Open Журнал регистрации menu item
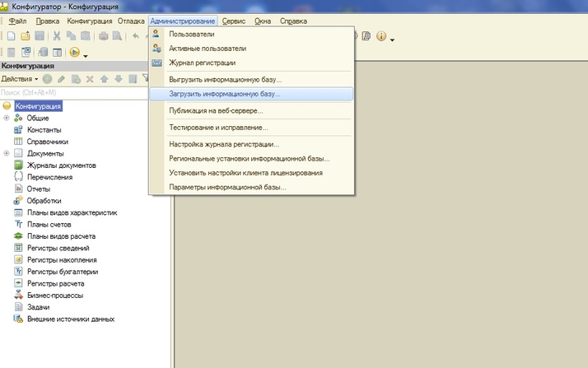This screenshot has height=368, width=588. click(202, 63)
